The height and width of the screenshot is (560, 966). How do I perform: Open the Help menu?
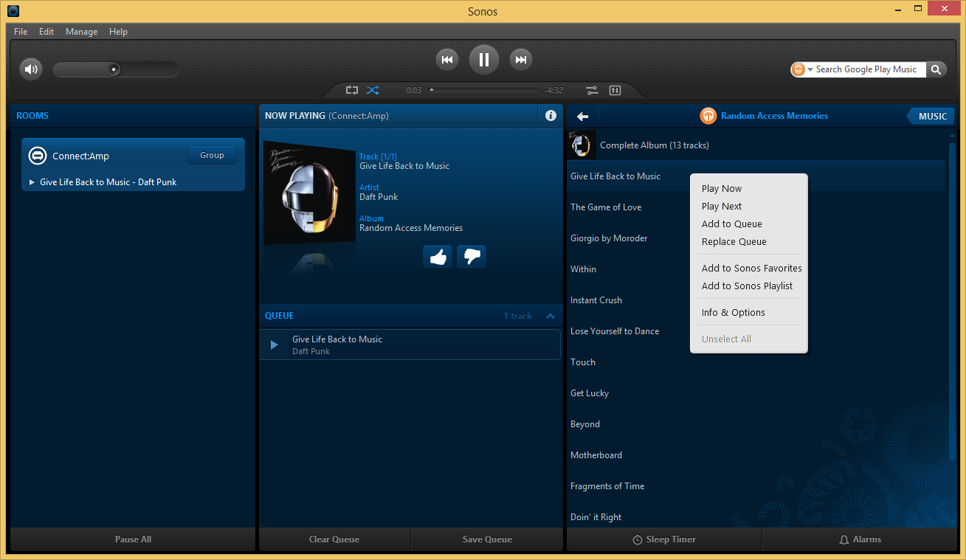(x=118, y=32)
